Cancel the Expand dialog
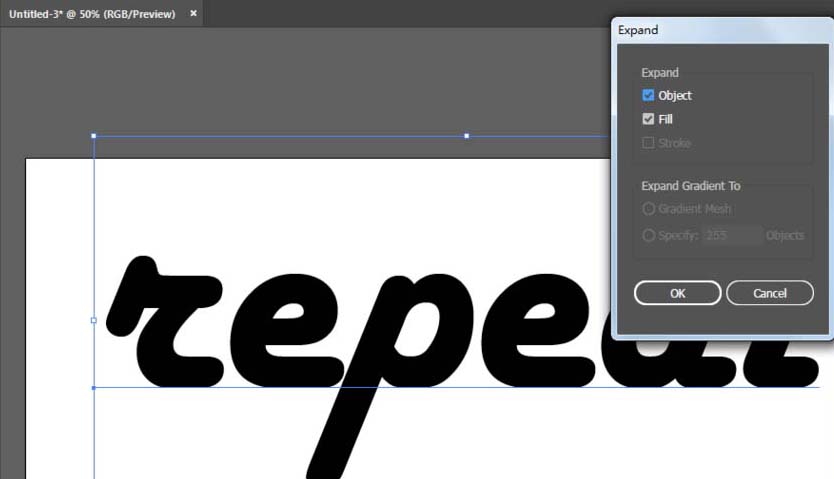This screenshot has width=834, height=479. [770, 293]
